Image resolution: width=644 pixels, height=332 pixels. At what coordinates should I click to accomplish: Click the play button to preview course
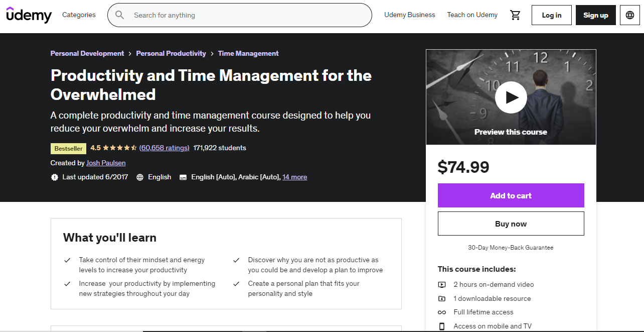click(511, 97)
